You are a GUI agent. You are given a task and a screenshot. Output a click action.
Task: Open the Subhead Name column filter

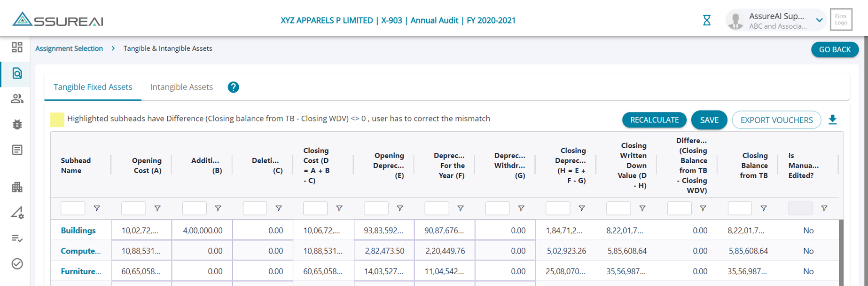pyautogui.click(x=97, y=208)
